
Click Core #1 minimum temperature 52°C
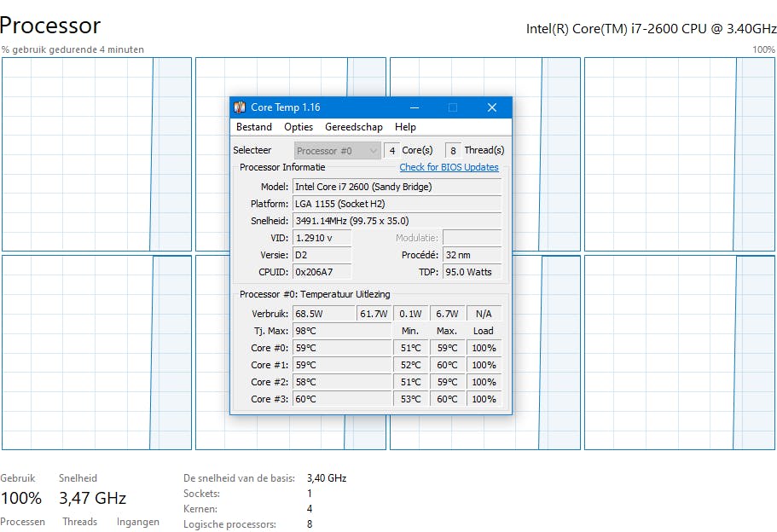point(411,365)
